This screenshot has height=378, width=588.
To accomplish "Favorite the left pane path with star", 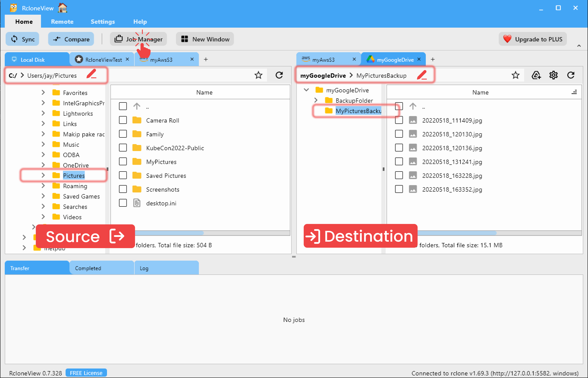I will [258, 75].
